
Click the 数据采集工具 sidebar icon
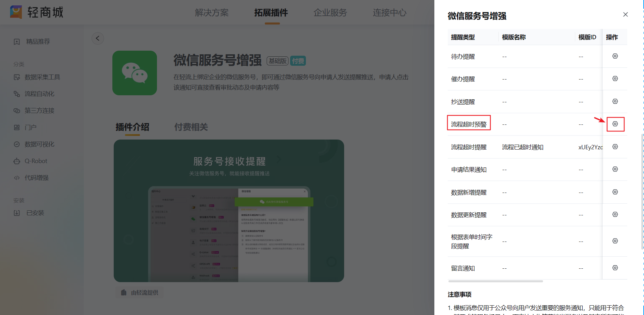17,77
